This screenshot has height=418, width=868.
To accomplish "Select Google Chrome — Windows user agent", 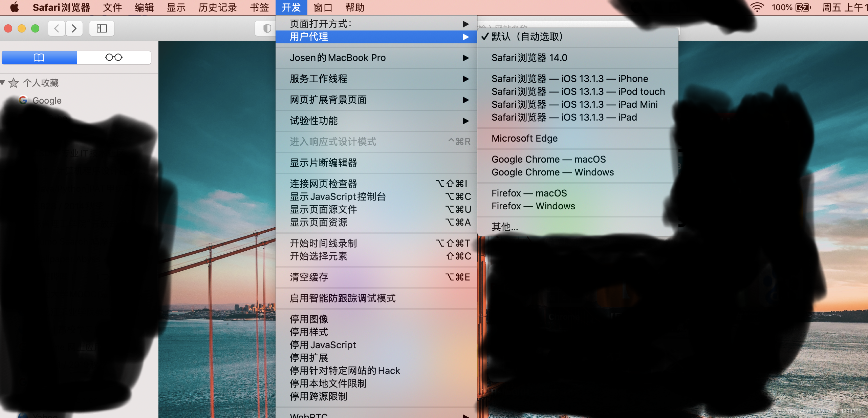I will tap(552, 172).
